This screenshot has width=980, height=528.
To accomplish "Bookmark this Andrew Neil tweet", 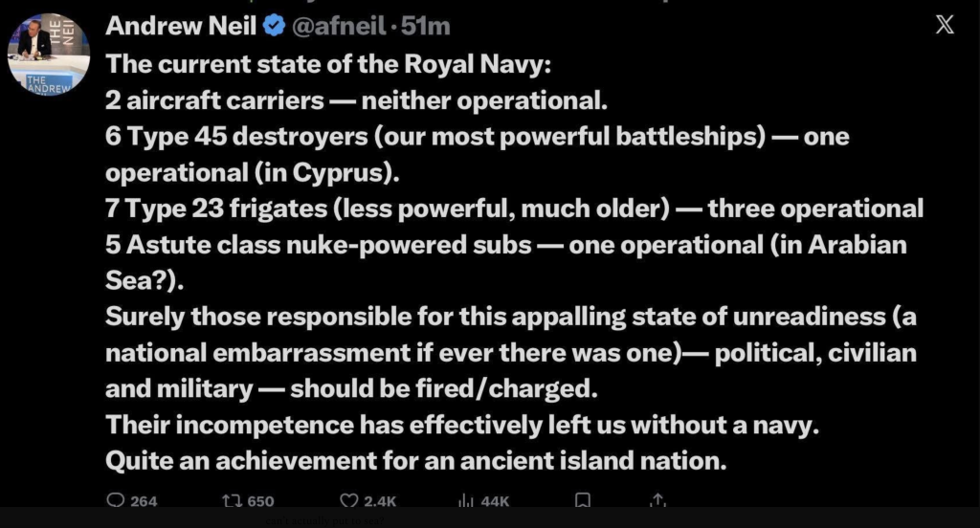I will click(x=582, y=500).
